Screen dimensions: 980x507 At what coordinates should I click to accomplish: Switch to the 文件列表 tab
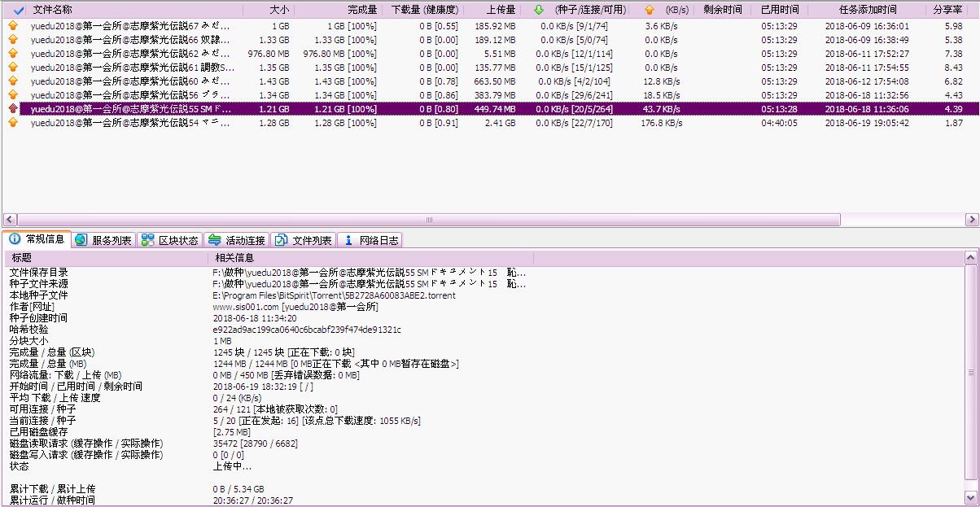coord(304,240)
